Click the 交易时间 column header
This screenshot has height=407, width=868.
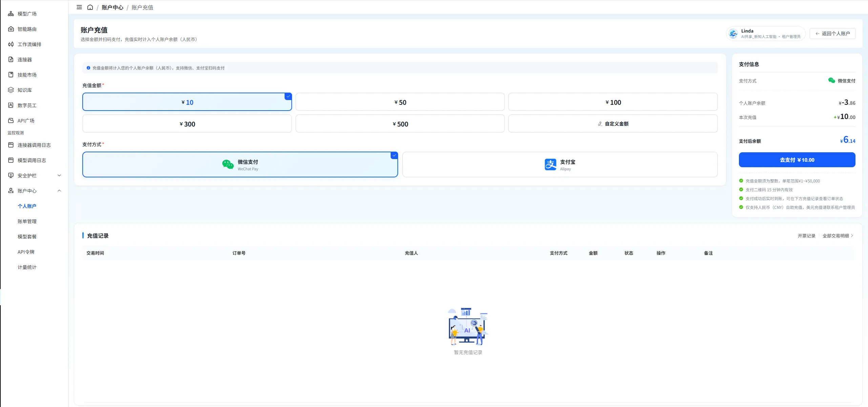coord(95,253)
